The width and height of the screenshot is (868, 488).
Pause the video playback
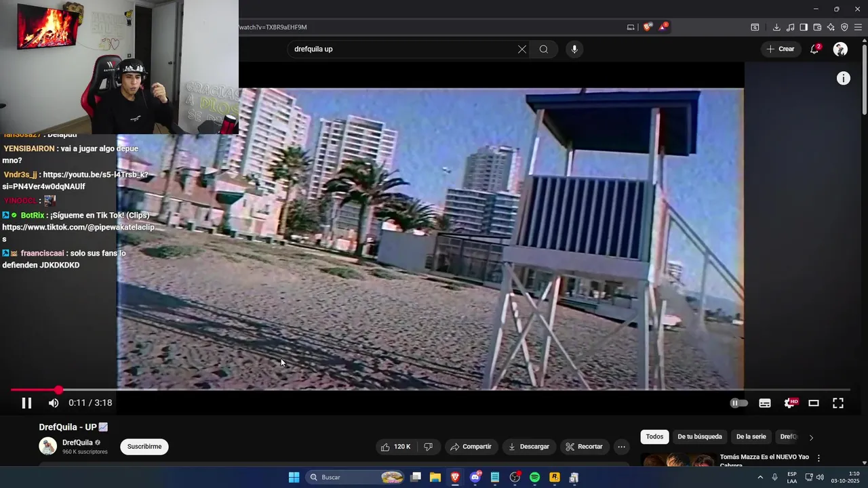(x=26, y=403)
